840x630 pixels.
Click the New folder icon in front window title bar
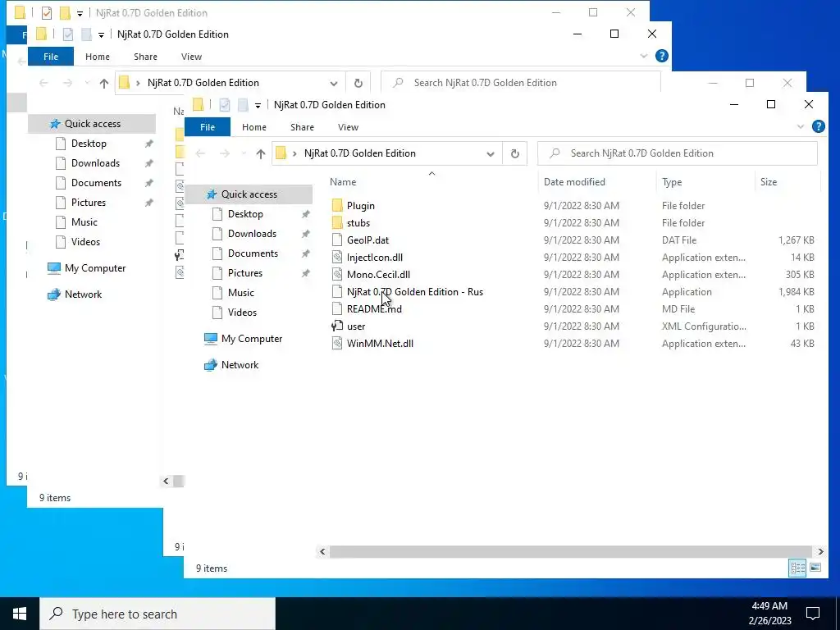243,105
